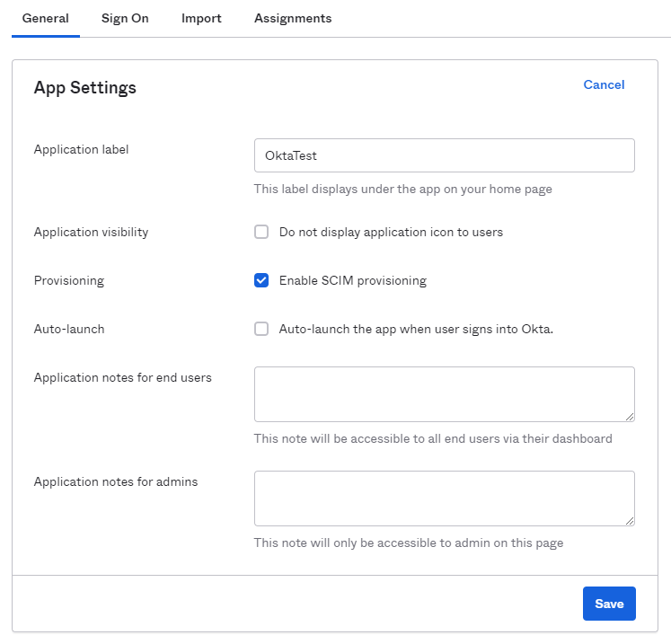The width and height of the screenshot is (671, 644).
Task: Cancel editing App Settings
Action: point(604,84)
